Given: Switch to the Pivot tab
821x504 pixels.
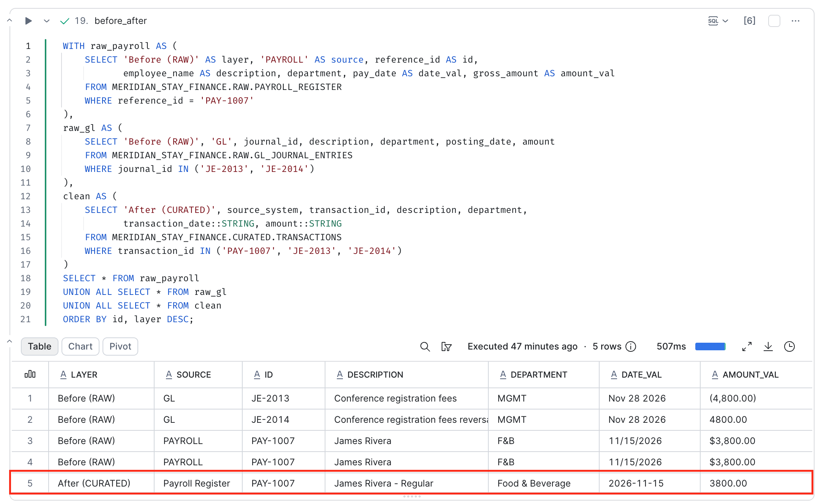Looking at the screenshot, I should 120,346.
